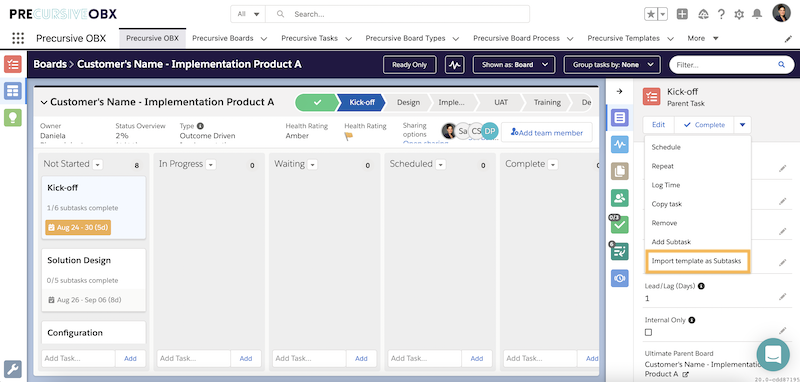Open the chat bubble widget
The width and height of the screenshot is (800, 382).
tap(773, 354)
